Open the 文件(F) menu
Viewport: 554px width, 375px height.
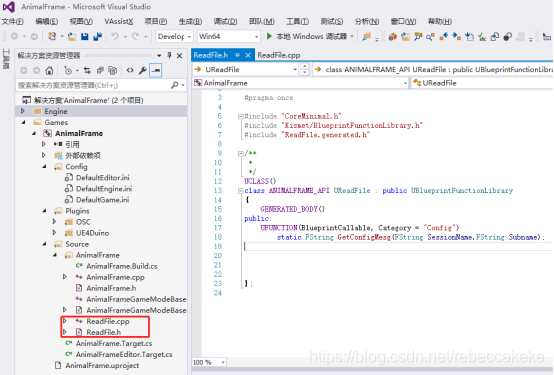pyautogui.click(x=13, y=22)
